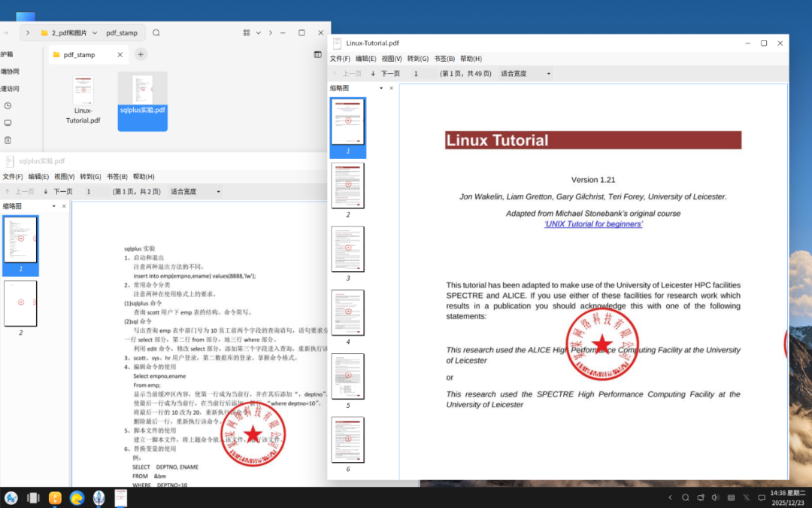
Task: Select page 5 thumbnail in Linux-Tutorial.pdf viewer
Action: 348,381
